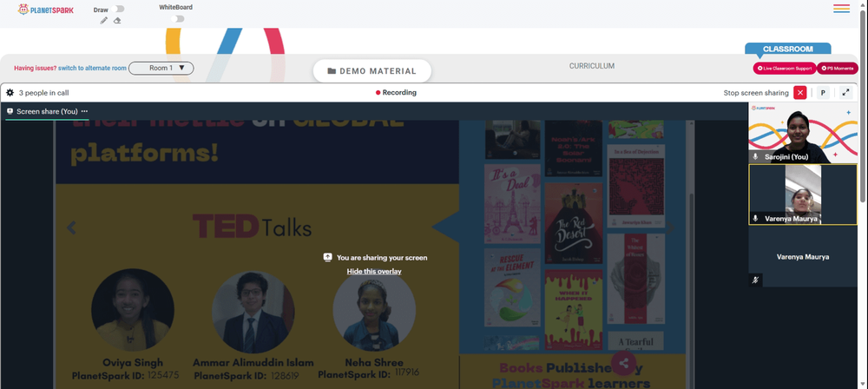The width and height of the screenshot is (868, 389).
Task: Open In a Sea of Dejection book cover
Action: tap(635, 186)
